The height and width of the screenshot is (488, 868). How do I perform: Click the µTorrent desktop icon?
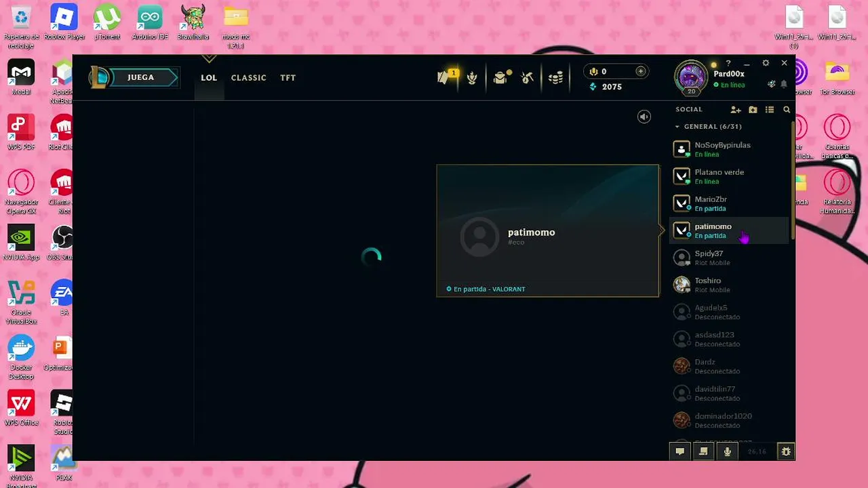pos(107,23)
